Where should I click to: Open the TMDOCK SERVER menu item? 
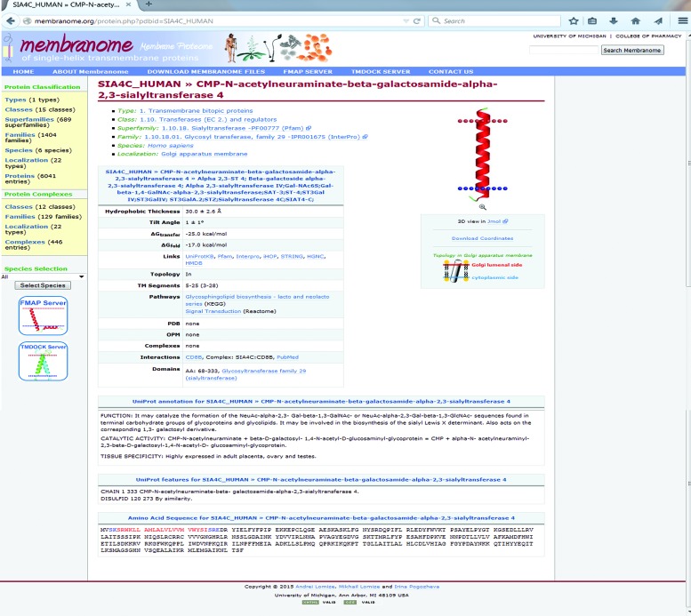point(381,71)
